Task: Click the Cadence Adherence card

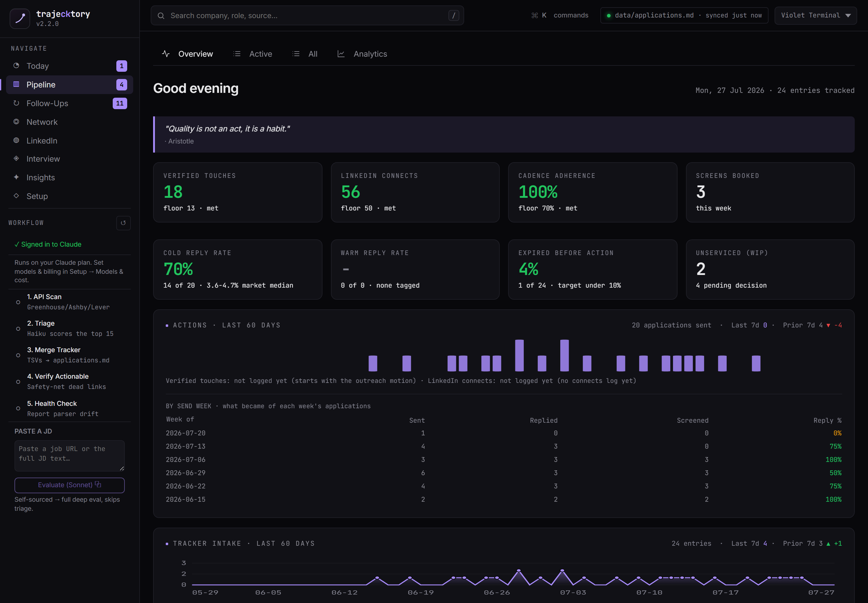Action: (x=592, y=192)
